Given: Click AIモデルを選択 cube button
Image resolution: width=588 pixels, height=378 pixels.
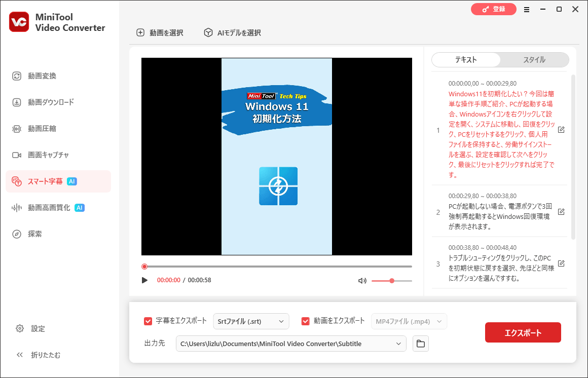Looking at the screenshot, I should 232,32.
